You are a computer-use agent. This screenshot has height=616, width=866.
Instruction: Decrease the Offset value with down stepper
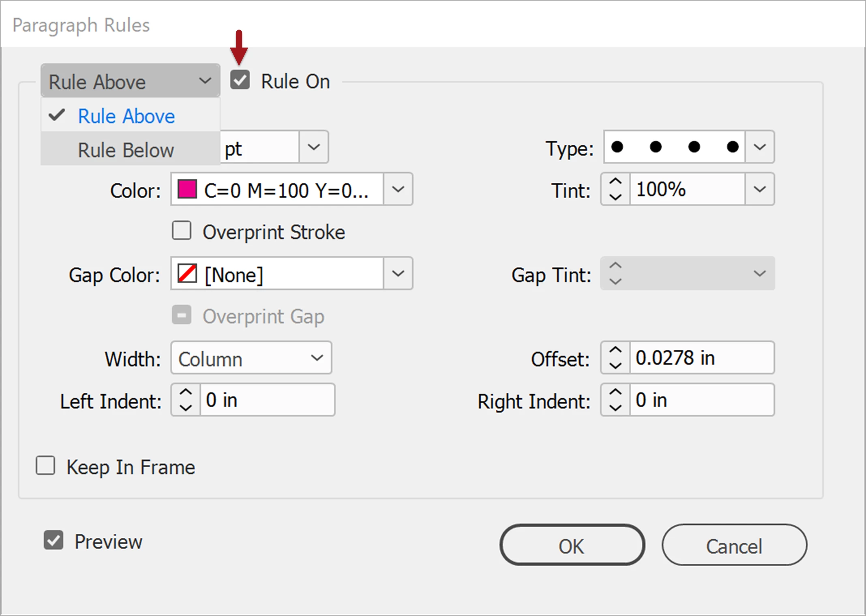coord(615,365)
